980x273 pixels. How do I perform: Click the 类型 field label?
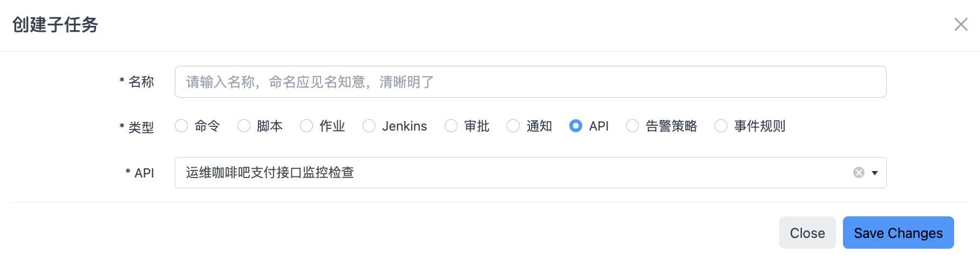click(141, 127)
